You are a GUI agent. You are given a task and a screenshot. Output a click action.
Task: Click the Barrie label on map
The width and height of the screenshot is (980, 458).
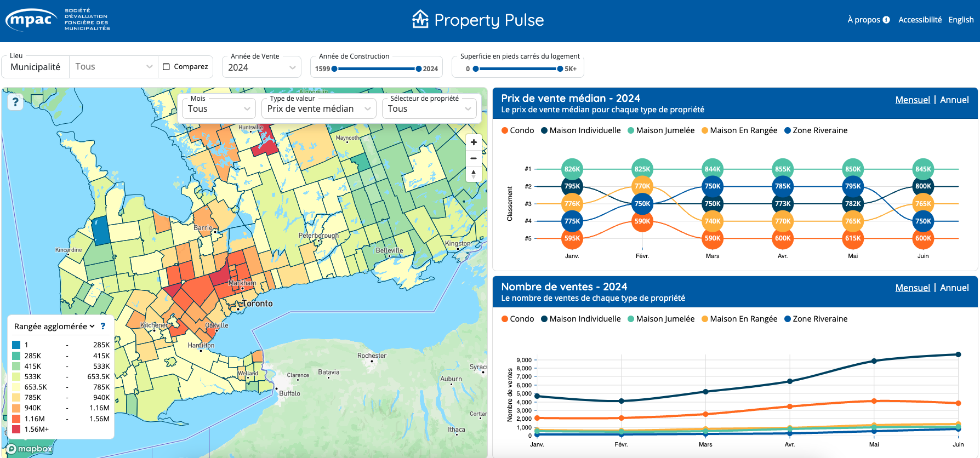click(x=203, y=227)
